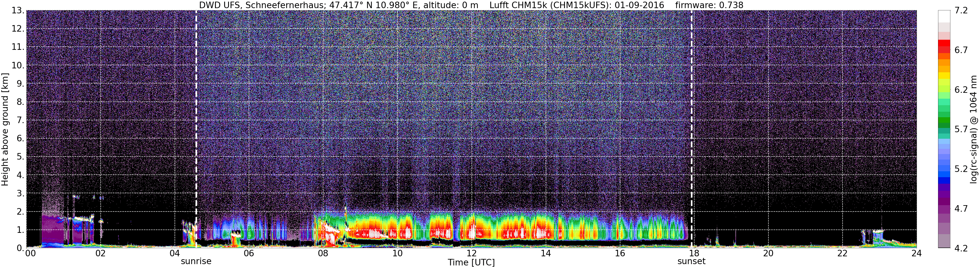Click the 'Height above ground [km]' y-axis label
The width and height of the screenshot is (980, 269).
tap(5, 130)
